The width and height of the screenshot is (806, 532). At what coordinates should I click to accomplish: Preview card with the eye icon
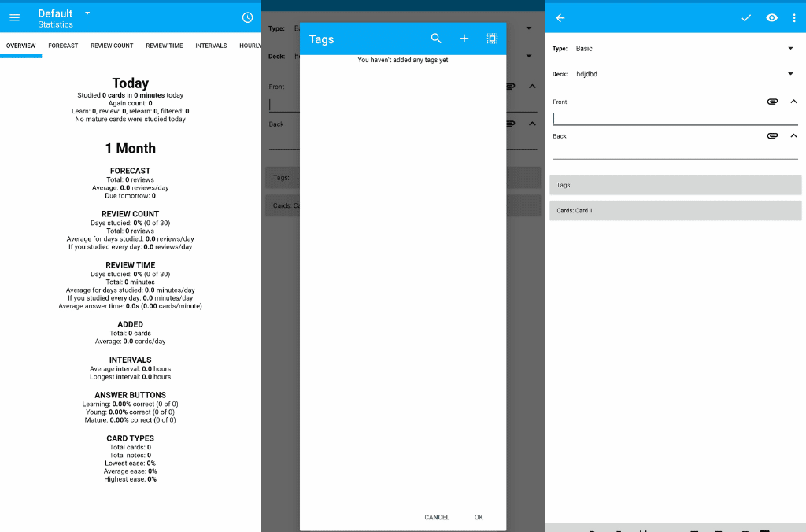pyautogui.click(x=772, y=18)
